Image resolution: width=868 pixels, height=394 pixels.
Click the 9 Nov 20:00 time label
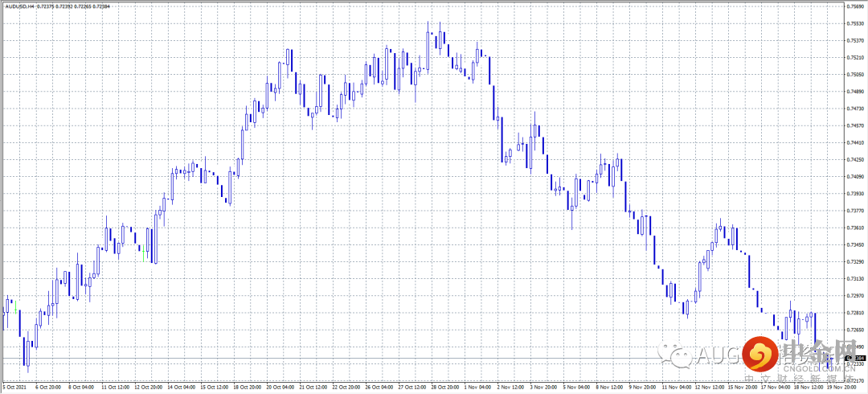[x=644, y=388]
